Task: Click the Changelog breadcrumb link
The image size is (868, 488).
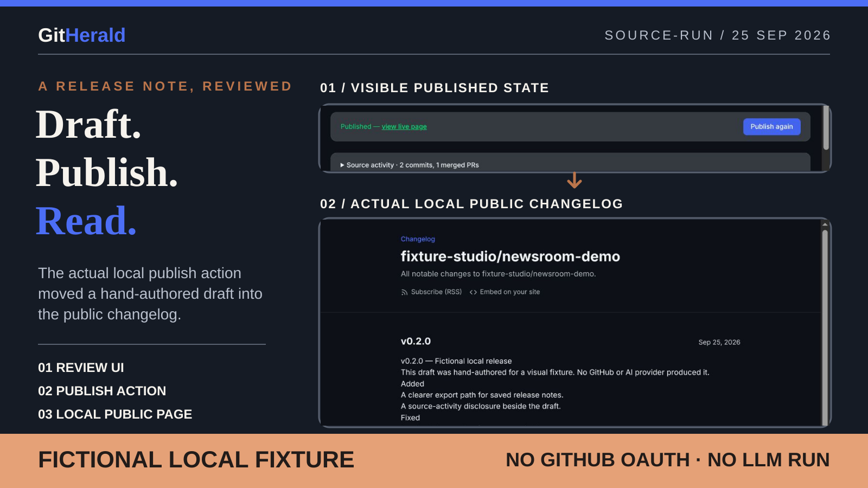Action: click(418, 239)
